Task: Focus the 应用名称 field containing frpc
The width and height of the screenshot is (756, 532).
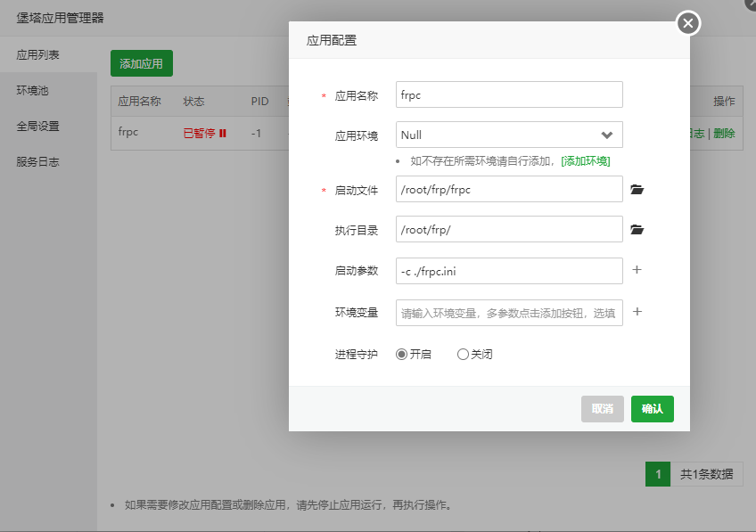Action: tap(509, 94)
